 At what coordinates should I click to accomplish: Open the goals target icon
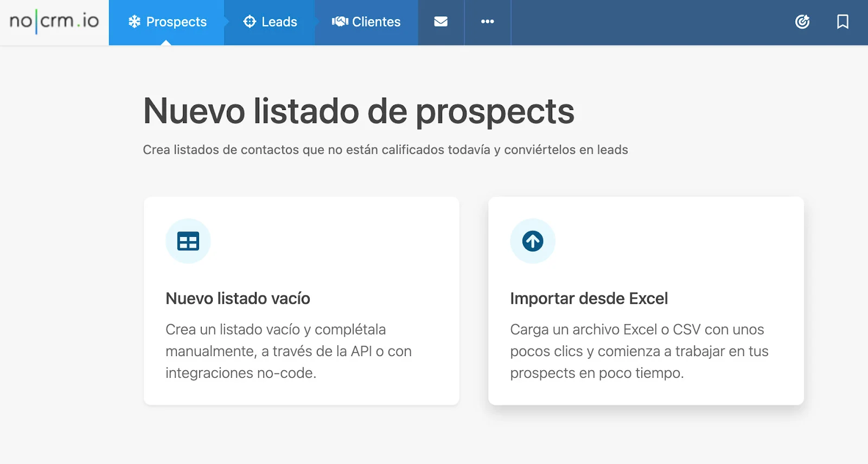click(x=802, y=22)
